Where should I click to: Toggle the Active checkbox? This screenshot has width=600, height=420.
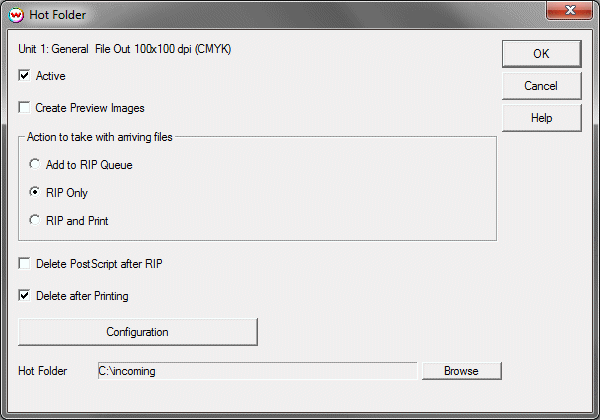coord(25,76)
